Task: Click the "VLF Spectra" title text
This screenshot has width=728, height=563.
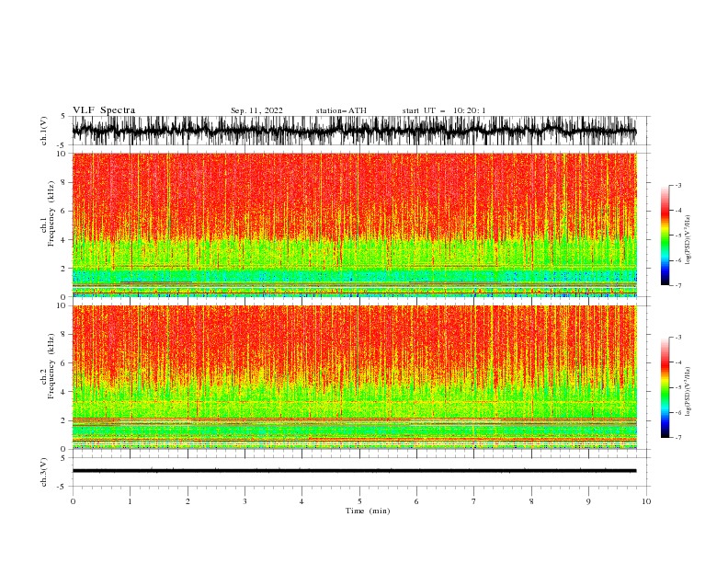Action: click(104, 110)
